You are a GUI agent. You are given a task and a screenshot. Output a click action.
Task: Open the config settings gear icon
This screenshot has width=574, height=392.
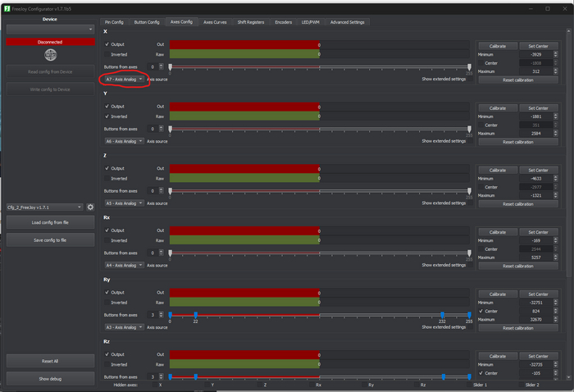90,207
